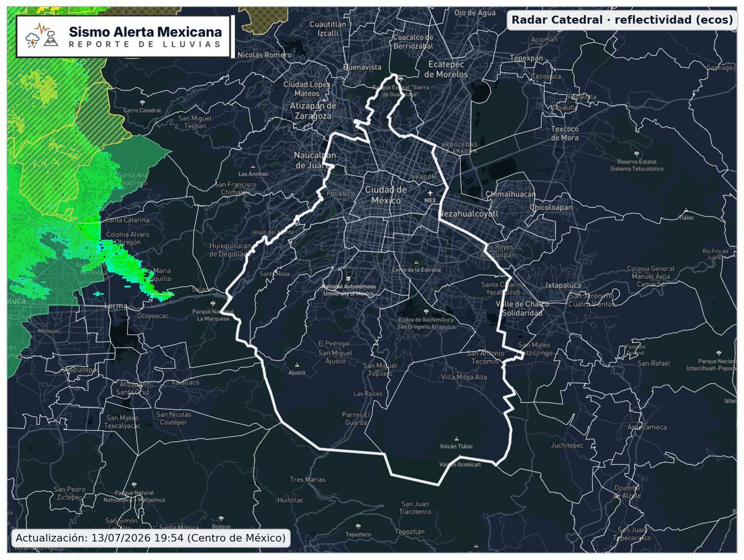Click the Radar Catedral reflectividad label

[x=622, y=20]
